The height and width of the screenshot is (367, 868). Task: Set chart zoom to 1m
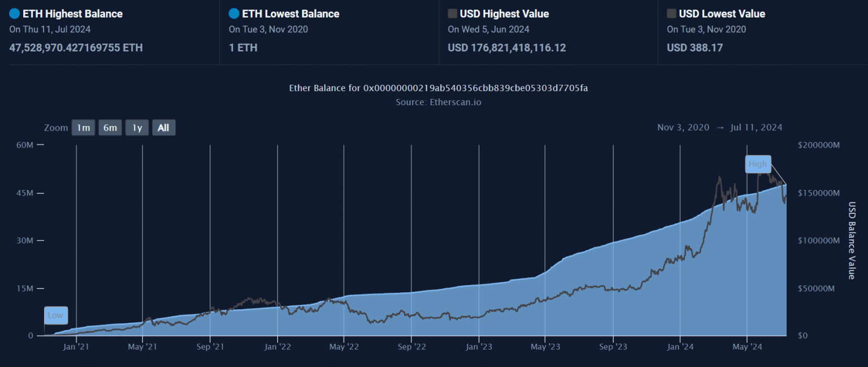[x=83, y=128]
